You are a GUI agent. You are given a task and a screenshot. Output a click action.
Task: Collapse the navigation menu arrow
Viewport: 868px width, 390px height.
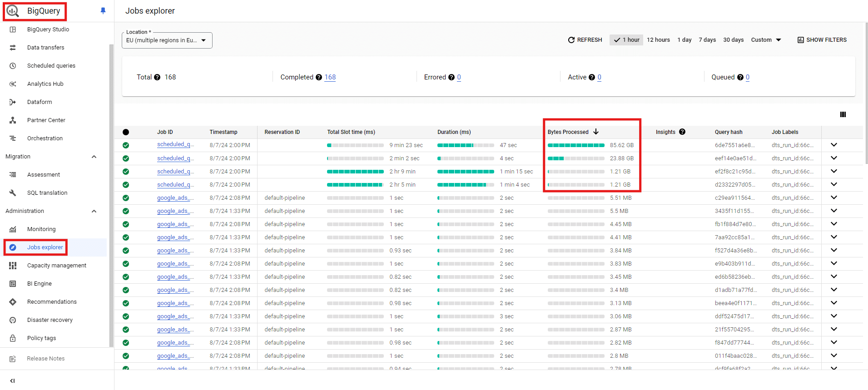[x=12, y=381]
